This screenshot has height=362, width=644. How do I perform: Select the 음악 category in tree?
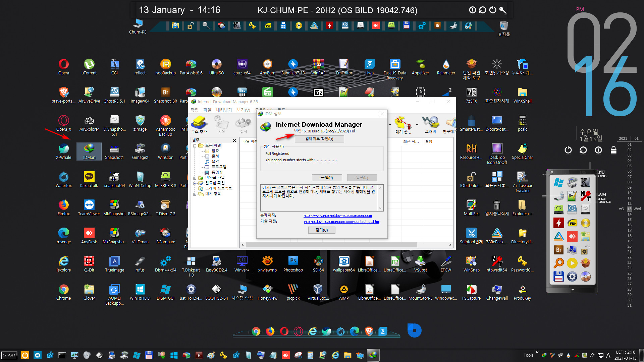click(215, 162)
